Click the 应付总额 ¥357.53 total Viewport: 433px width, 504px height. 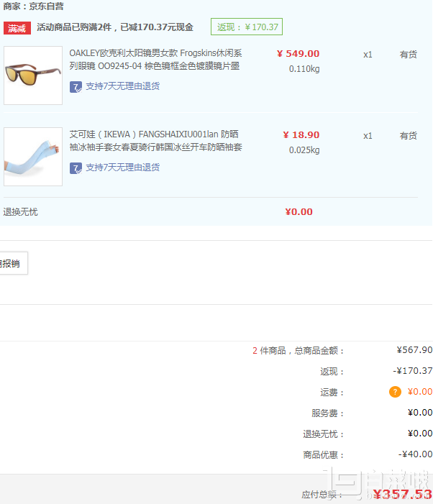click(403, 495)
